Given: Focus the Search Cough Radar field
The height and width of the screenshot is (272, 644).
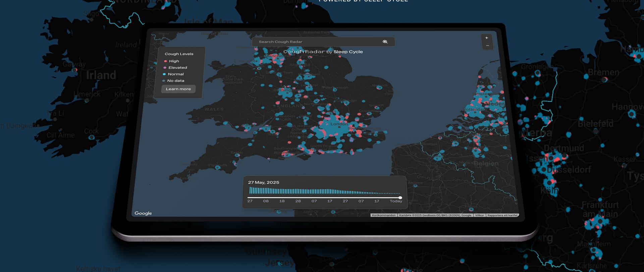Looking at the screenshot, I should pyautogui.click(x=315, y=42).
